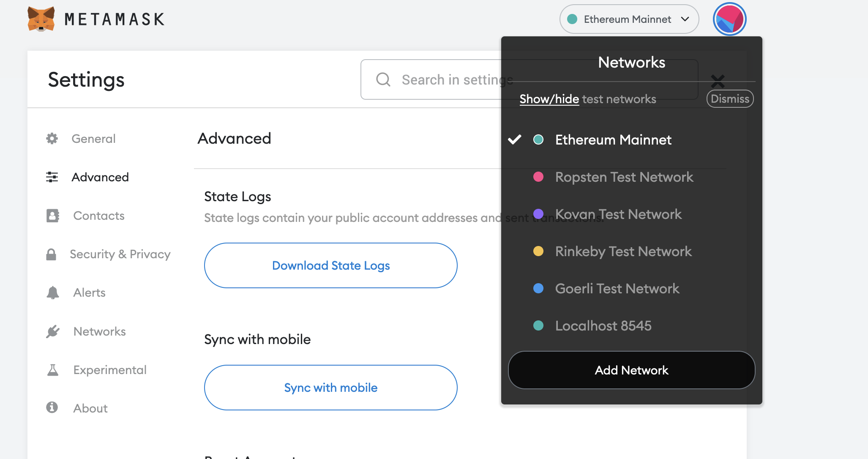Screen dimensions: 868x459
Task: Click the Alerts bell icon
Action: click(52, 292)
